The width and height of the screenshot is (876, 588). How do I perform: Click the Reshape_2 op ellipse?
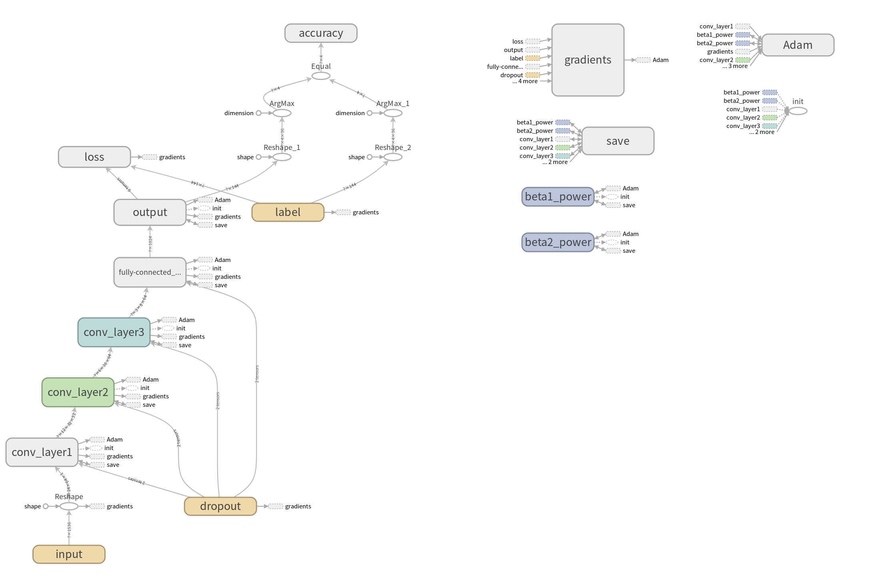click(393, 157)
